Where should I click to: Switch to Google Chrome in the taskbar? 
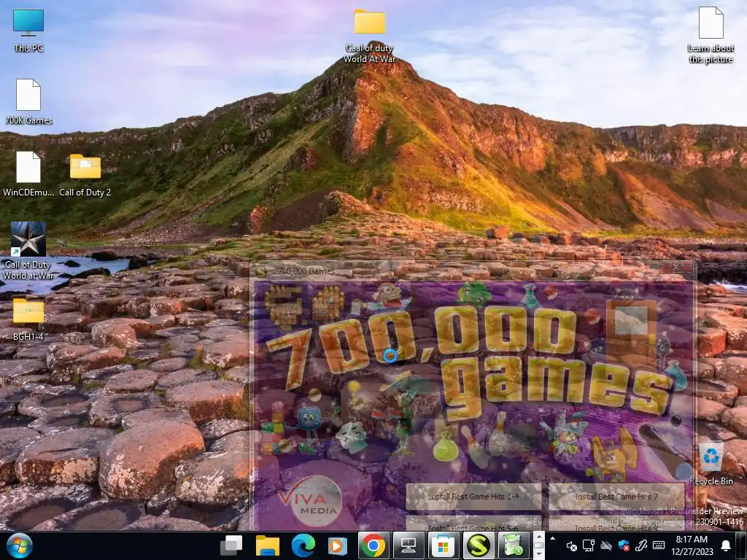click(x=373, y=545)
